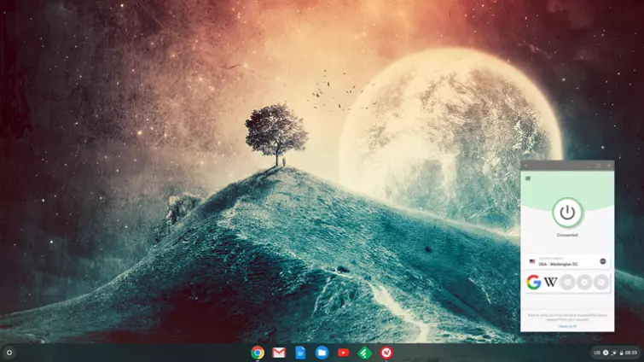644x362 pixels.
Task: Open YouTube from the shelf
Action: pos(343,353)
